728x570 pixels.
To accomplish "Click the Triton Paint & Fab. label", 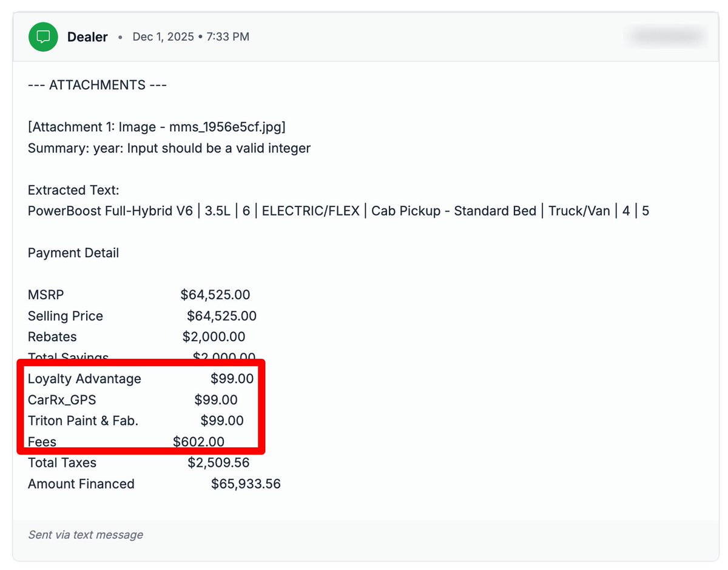I will [83, 421].
